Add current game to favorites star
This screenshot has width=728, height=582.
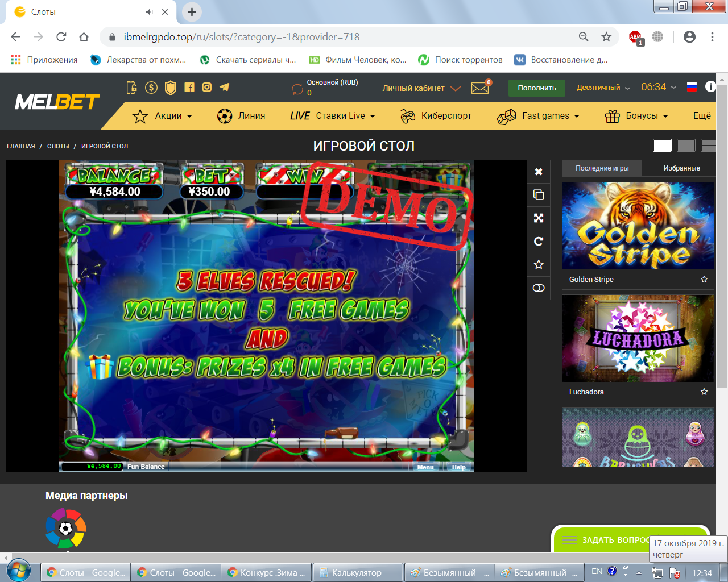coord(539,264)
